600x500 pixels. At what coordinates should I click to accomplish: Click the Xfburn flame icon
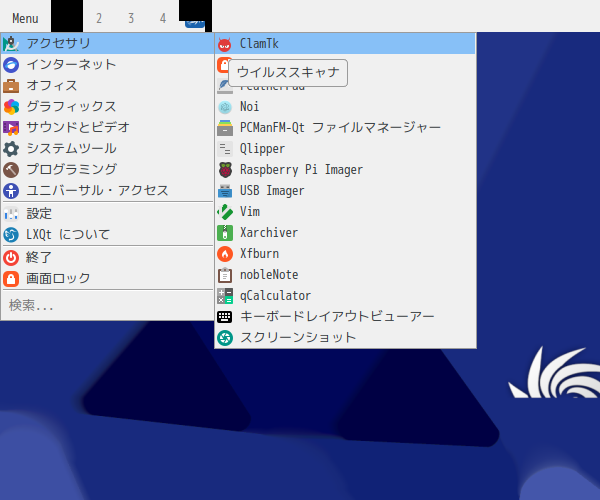tap(225, 254)
